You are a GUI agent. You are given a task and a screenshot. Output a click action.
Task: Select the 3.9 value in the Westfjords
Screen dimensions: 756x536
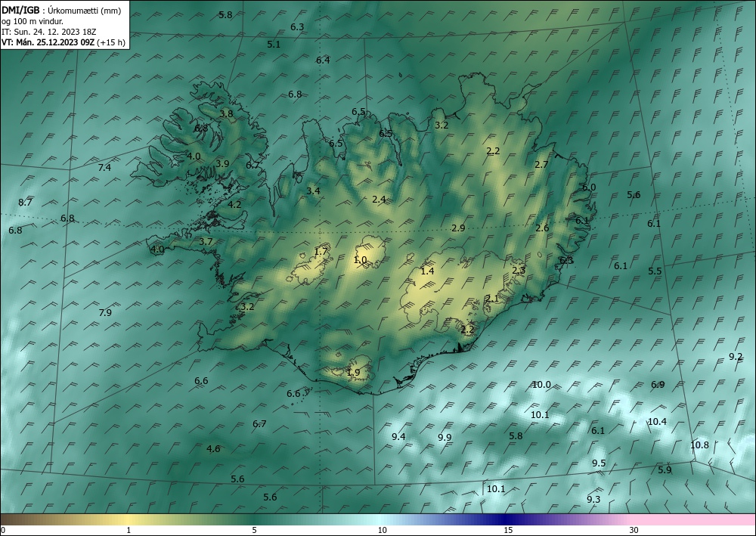pos(222,164)
